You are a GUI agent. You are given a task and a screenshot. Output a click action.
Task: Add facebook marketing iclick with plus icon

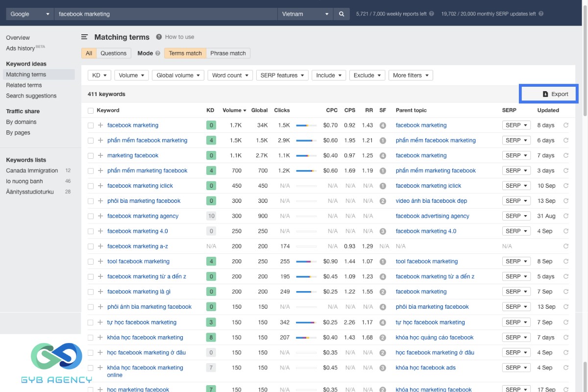click(x=100, y=186)
